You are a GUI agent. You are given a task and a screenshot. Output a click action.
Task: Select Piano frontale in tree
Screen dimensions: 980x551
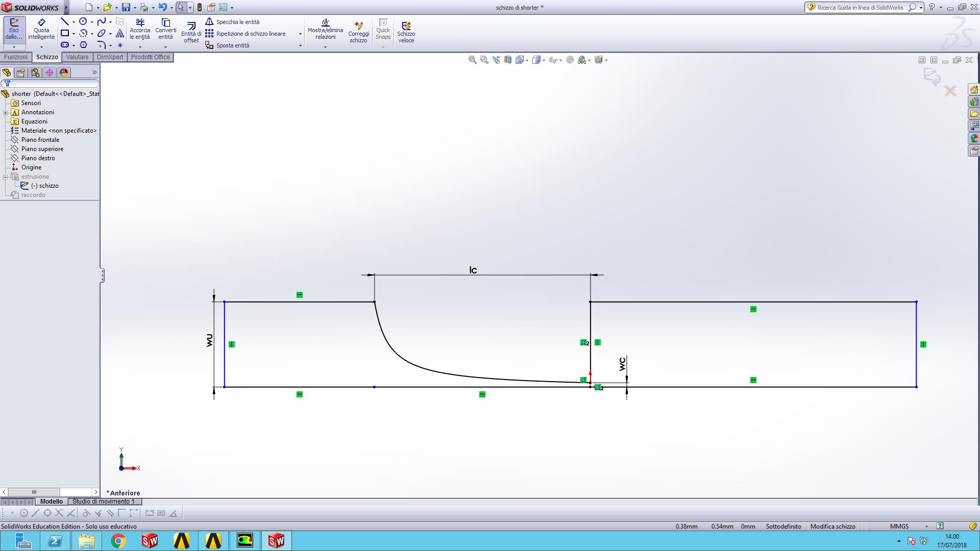tap(40, 140)
